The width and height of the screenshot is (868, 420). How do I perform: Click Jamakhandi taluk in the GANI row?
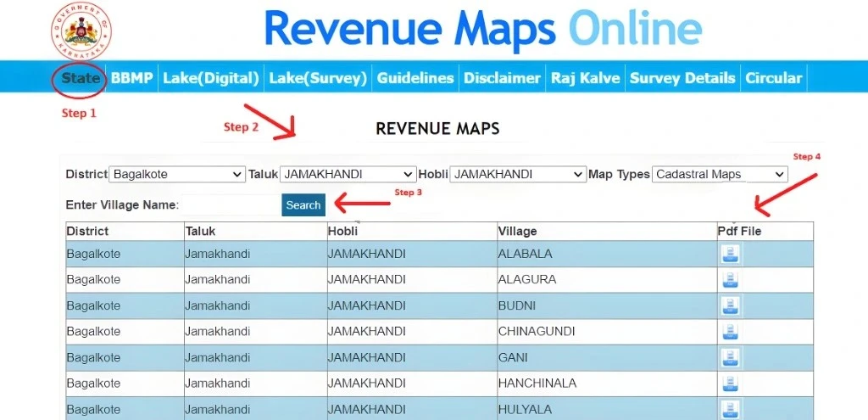pos(218,358)
